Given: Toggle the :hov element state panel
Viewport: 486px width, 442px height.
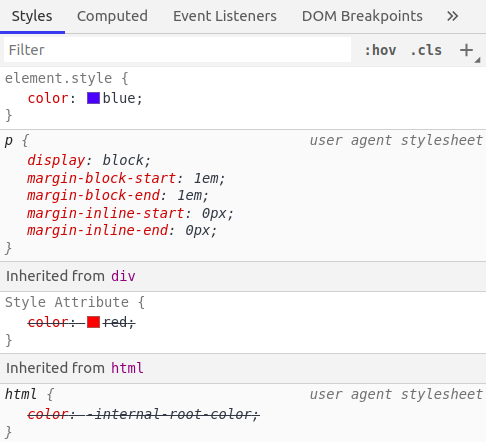Looking at the screenshot, I should [380, 50].
